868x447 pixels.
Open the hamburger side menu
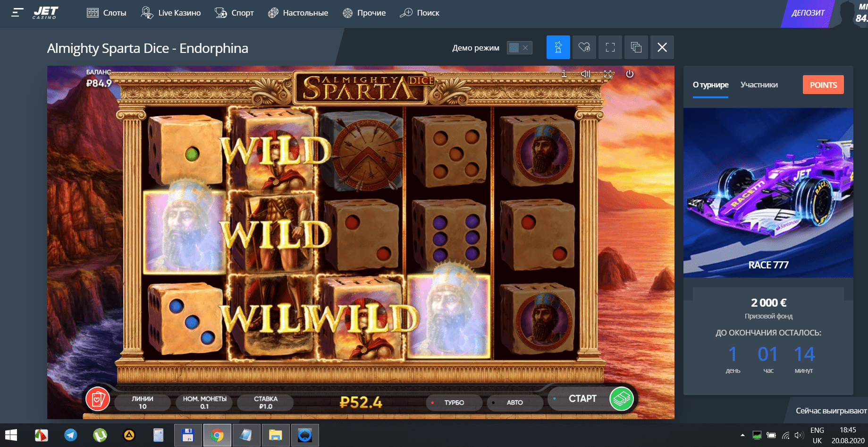[x=17, y=13]
